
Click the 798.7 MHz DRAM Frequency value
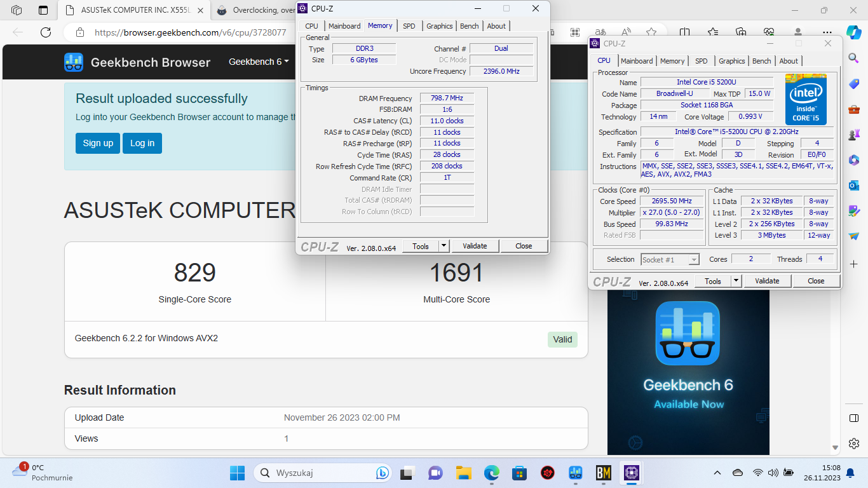447,98
